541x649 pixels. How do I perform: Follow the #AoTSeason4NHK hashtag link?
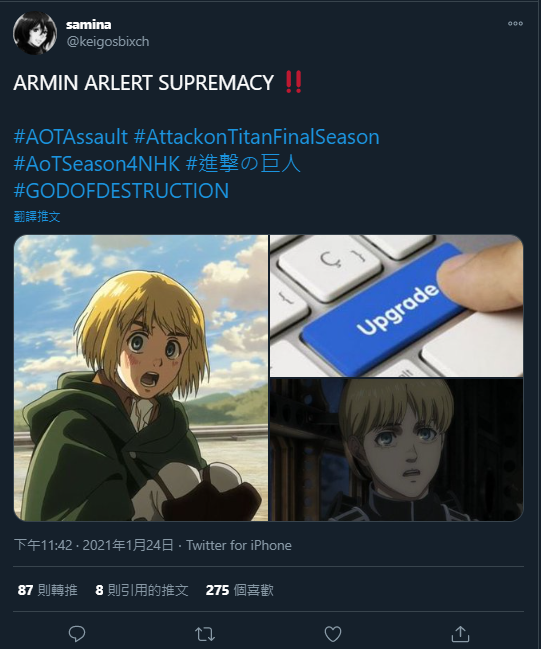point(97,164)
